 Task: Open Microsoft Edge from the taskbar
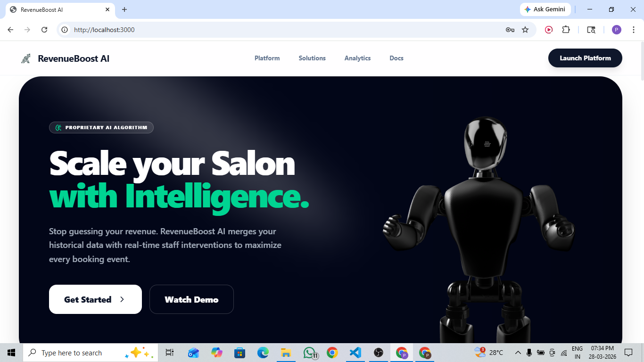tap(263, 353)
